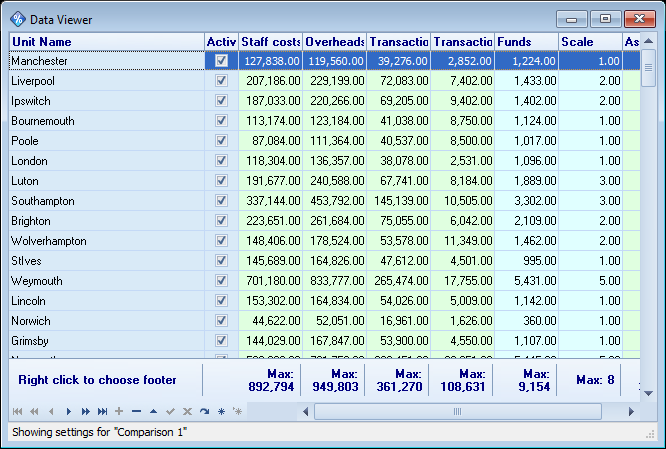Toggle the Active checkbox for Ipswitch
Viewport: 666px width, 449px height.
[221, 100]
